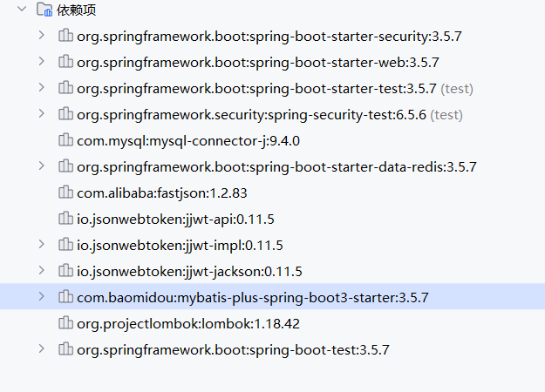Click library icon of spring-boot-test:3.5.7

tap(65, 349)
